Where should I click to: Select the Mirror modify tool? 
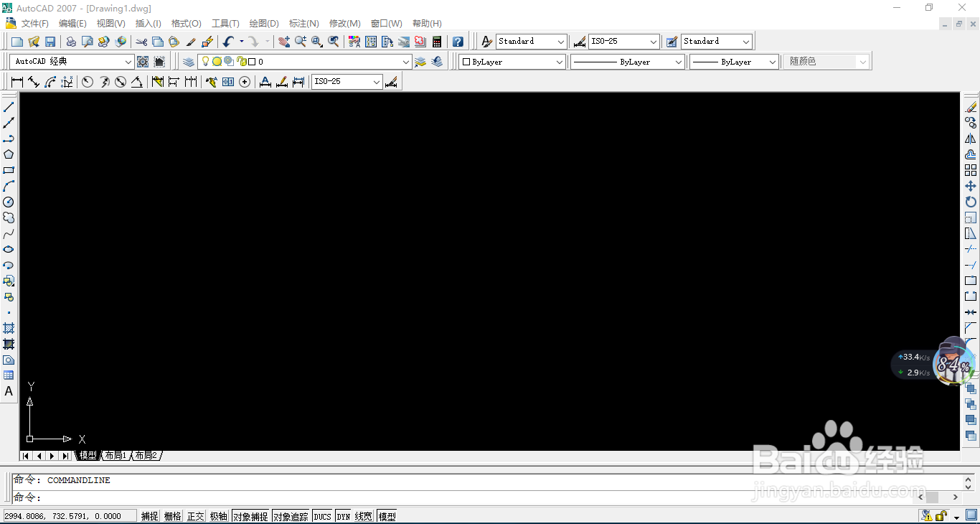971,139
